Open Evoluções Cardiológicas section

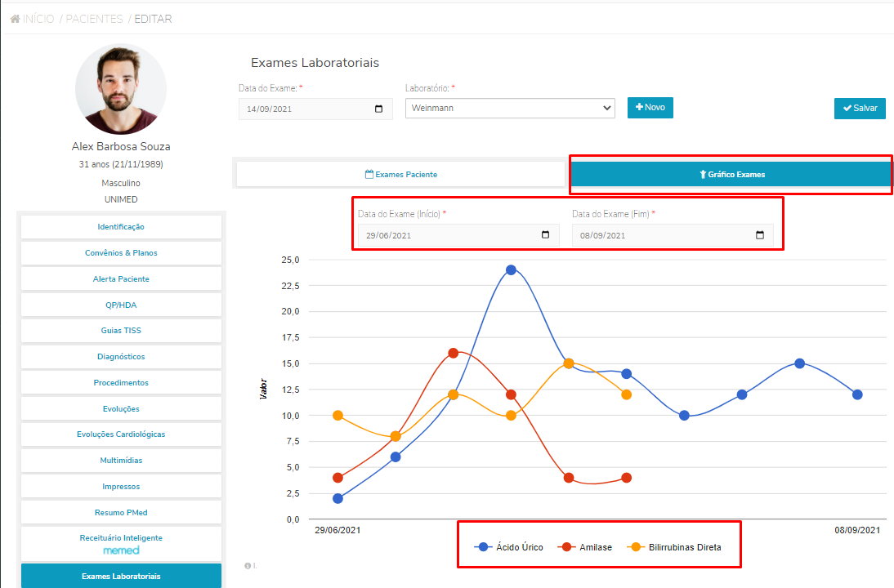[x=121, y=434]
